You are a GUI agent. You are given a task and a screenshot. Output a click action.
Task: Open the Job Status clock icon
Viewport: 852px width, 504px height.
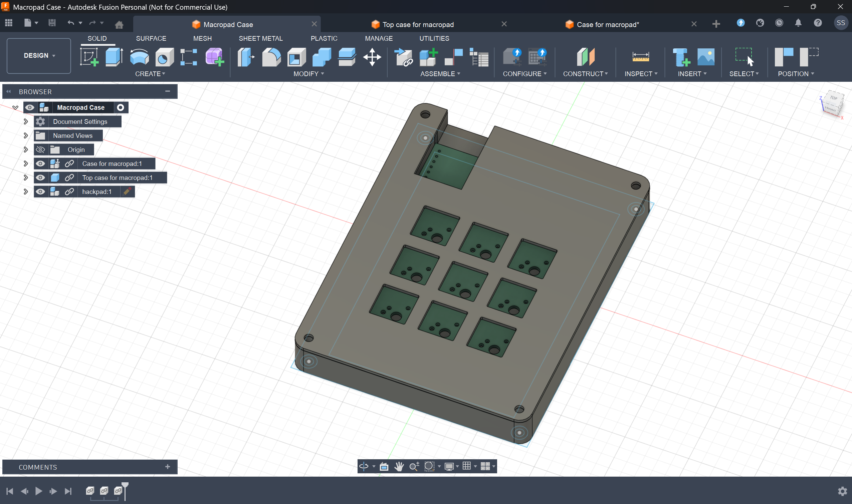[x=779, y=23]
